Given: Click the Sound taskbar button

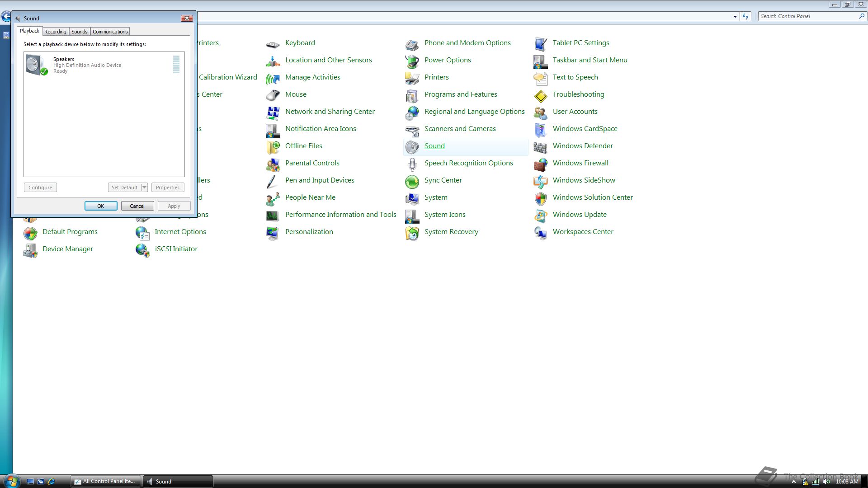Looking at the screenshot, I should 178,482.
